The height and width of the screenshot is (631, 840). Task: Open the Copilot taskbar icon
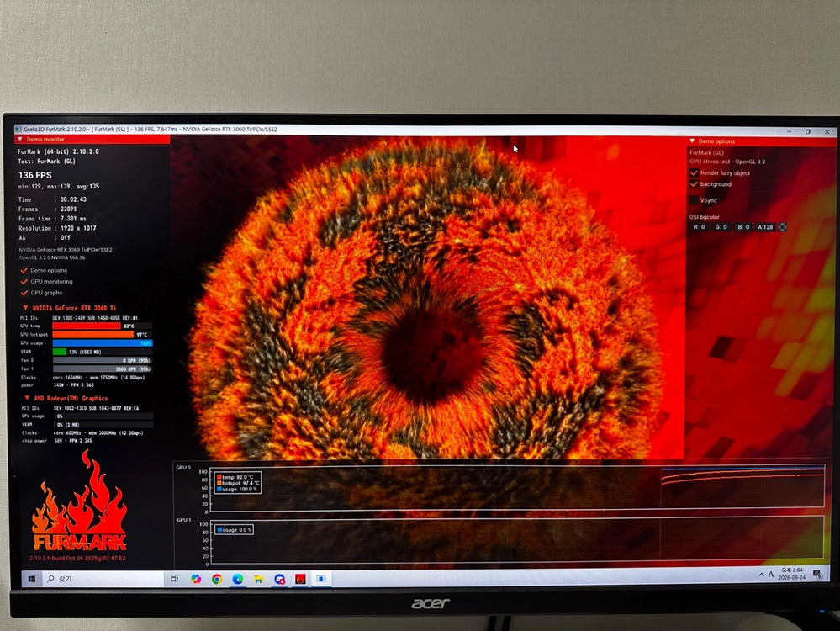coord(196,579)
